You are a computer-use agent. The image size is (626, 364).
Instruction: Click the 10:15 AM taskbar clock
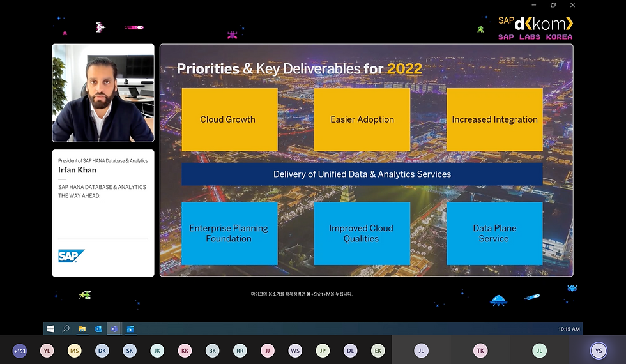(569, 329)
